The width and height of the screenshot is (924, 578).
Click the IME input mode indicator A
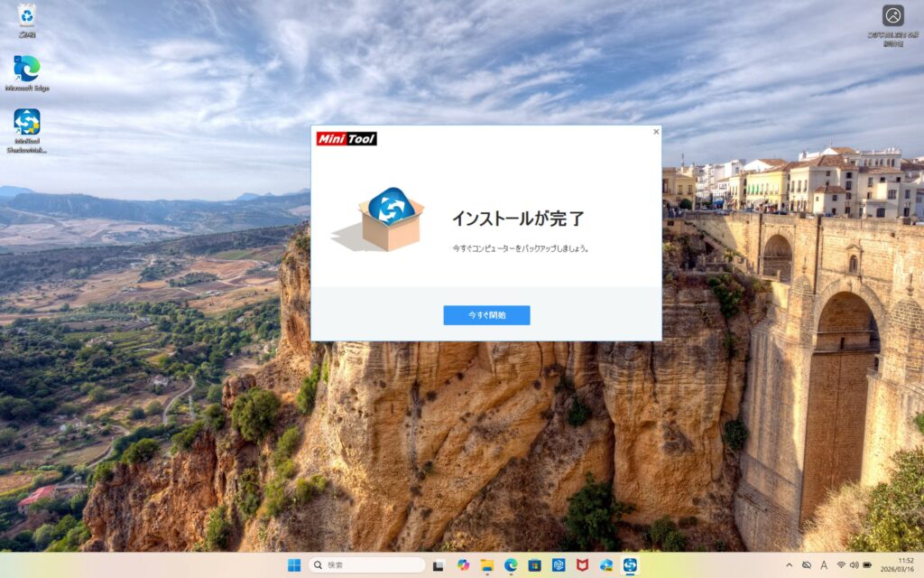(824, 565)
